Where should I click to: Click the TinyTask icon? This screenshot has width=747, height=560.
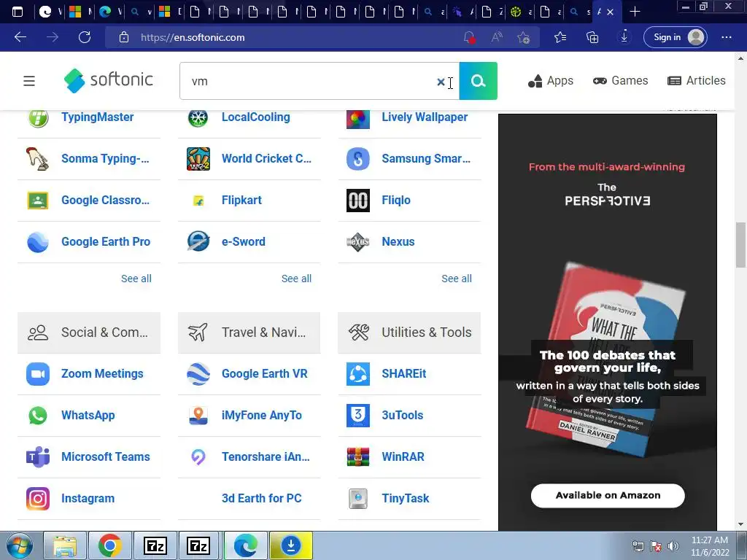[x=358, y=499]
